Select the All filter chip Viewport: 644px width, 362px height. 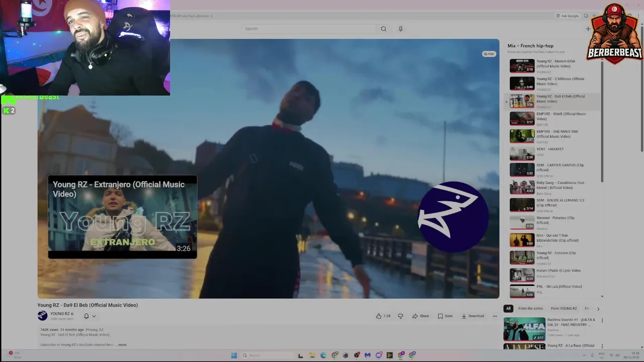(x=508, y=309)
